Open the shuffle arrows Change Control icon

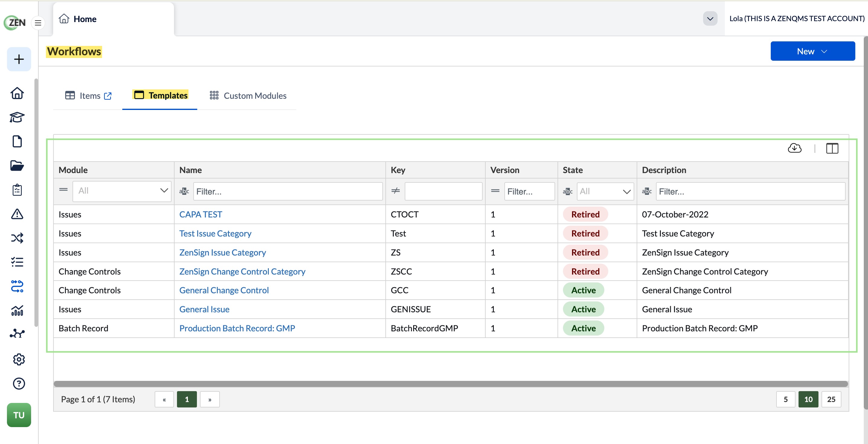[17, 238]
